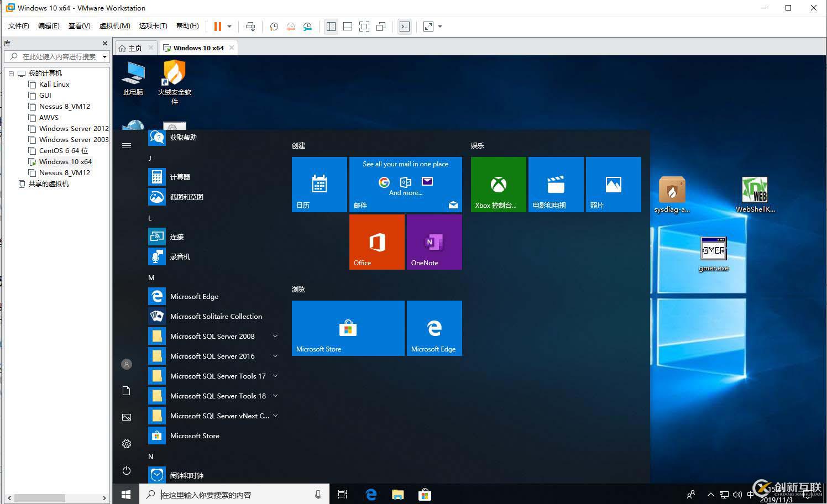Open the stretch display dropdown arrow

click(x=440, y=27)
